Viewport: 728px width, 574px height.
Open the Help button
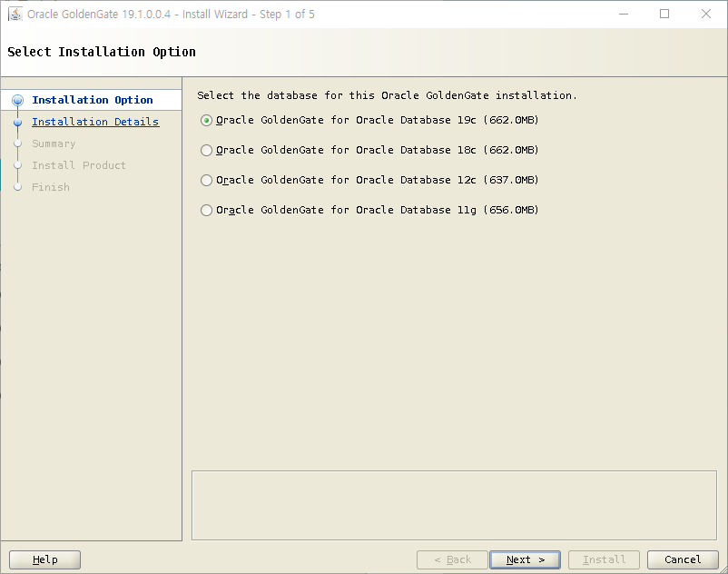[45, 559]
